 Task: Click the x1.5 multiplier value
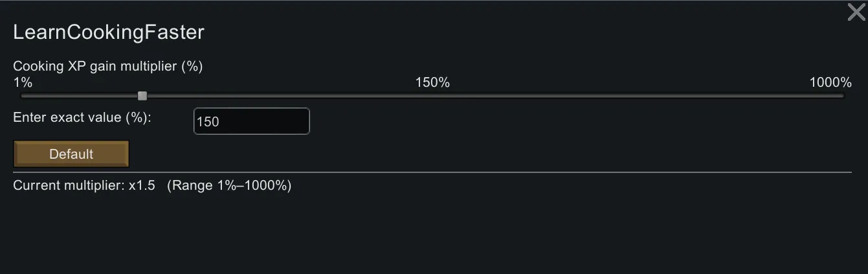[142, 186]
